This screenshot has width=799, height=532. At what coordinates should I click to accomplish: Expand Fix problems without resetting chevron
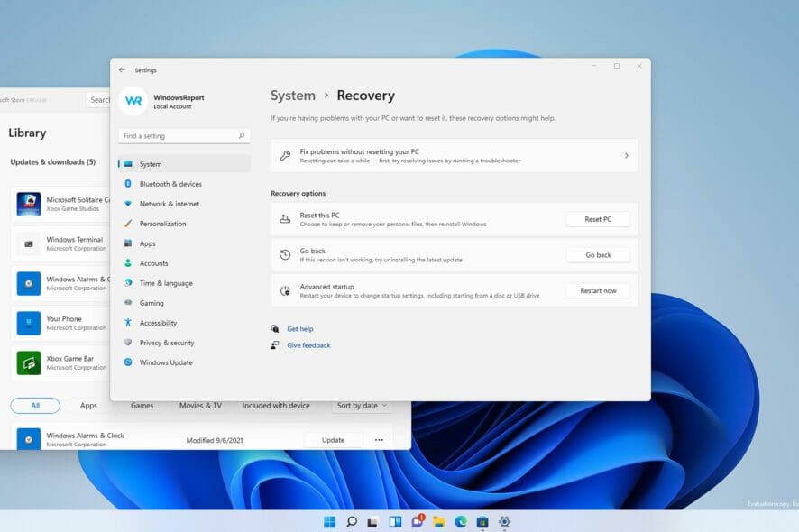coord(626,156)
